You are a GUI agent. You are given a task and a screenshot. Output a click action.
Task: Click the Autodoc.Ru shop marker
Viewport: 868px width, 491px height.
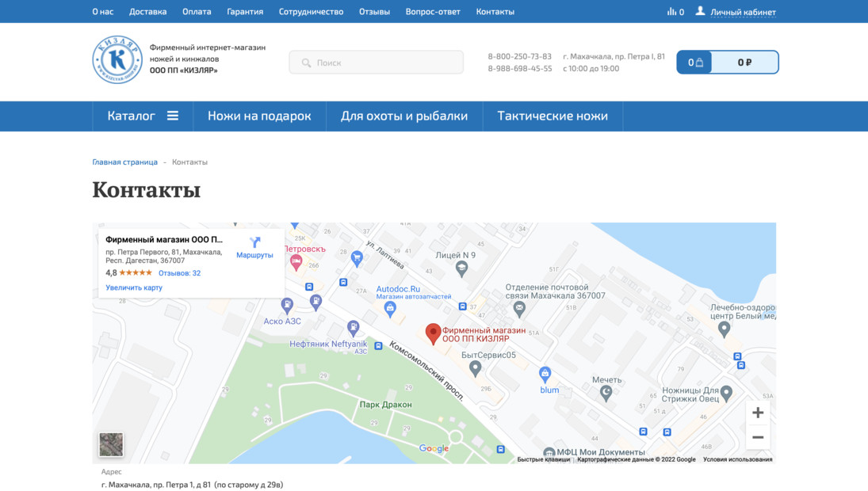390,309
